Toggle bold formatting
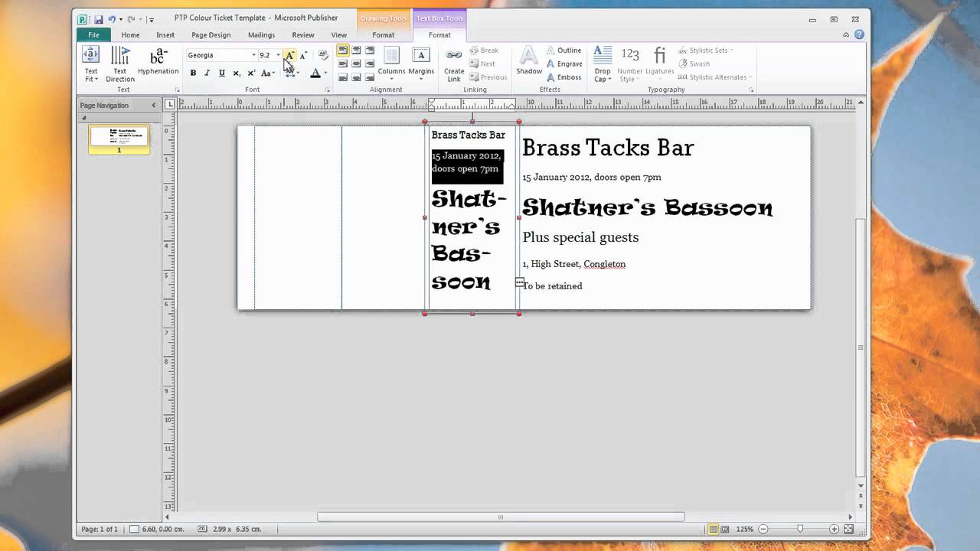This screenshot has width=980, height=551. pyautogui.click(x=193, y=73)
